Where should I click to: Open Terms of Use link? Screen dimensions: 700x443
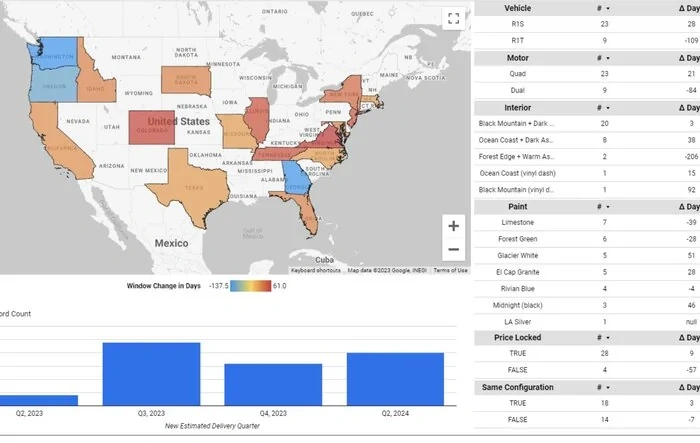pyautogui.click(x=450, y=270)
